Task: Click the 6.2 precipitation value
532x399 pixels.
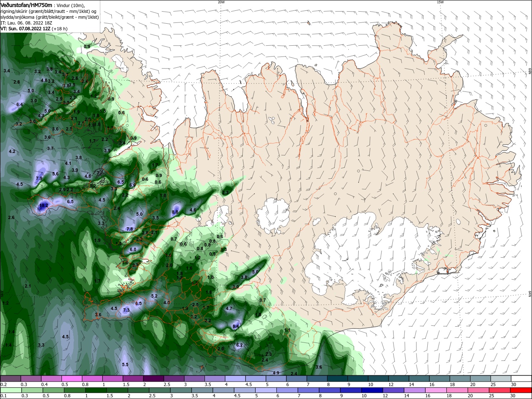Action: (x=239, y=345)
